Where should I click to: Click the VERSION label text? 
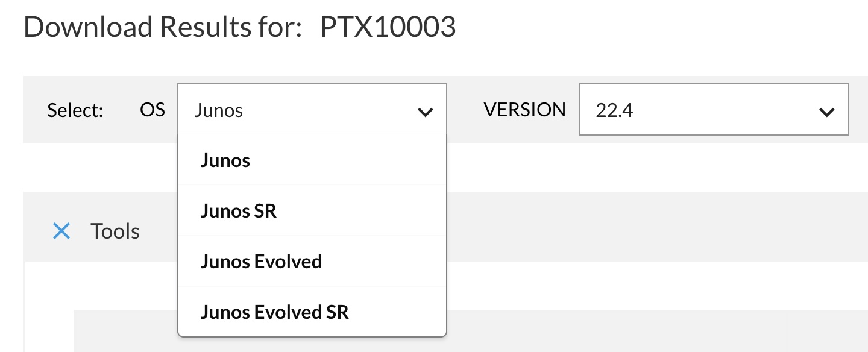pyautogui.click(x=524, y=110)
